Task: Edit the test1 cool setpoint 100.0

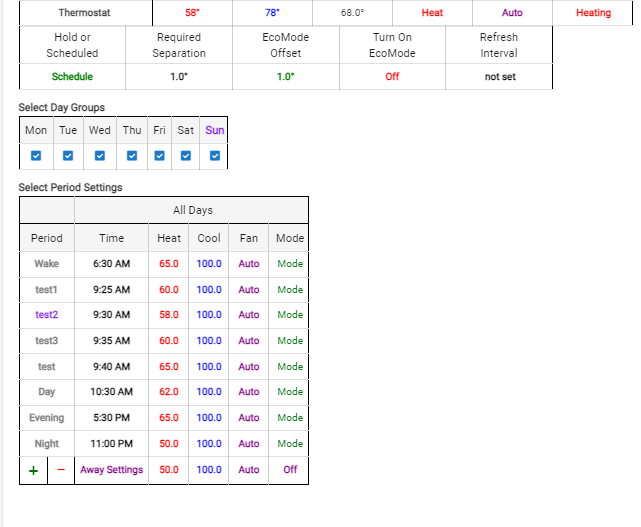Action: (209, 289)
